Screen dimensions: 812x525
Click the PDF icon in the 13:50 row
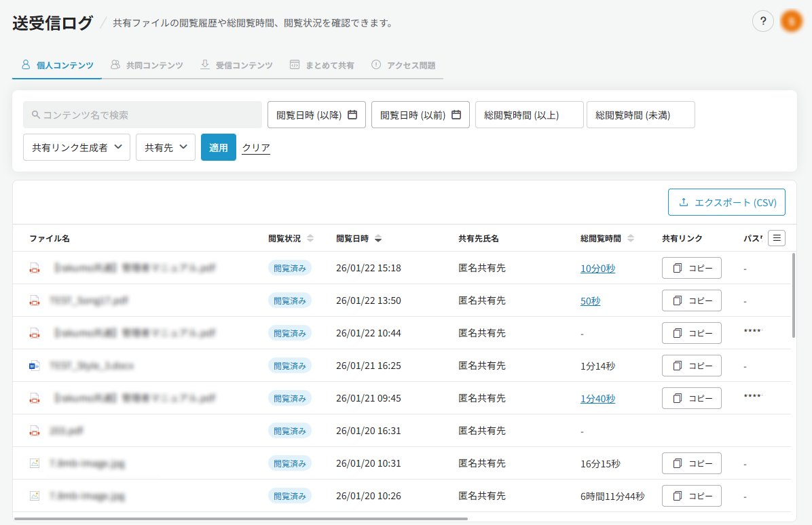tap(35, 301)
